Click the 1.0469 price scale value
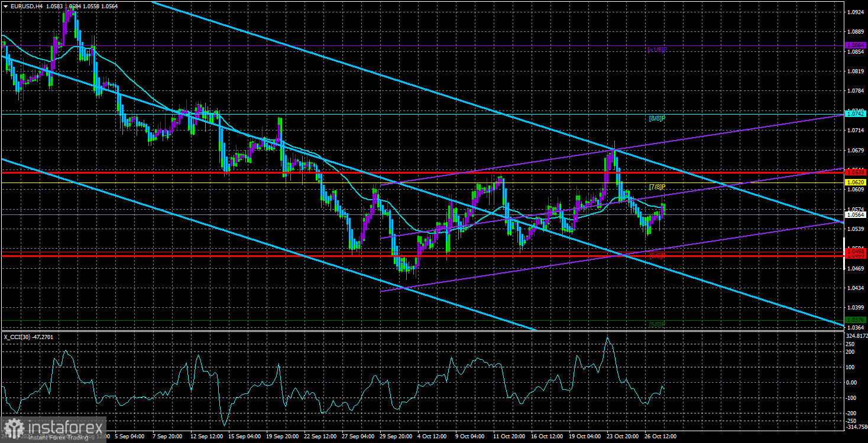 [856, 269]
